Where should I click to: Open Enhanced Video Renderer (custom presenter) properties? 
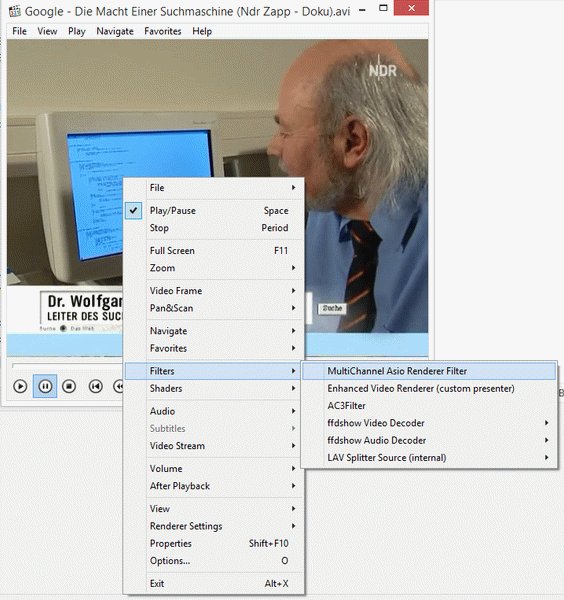[429, 389]
